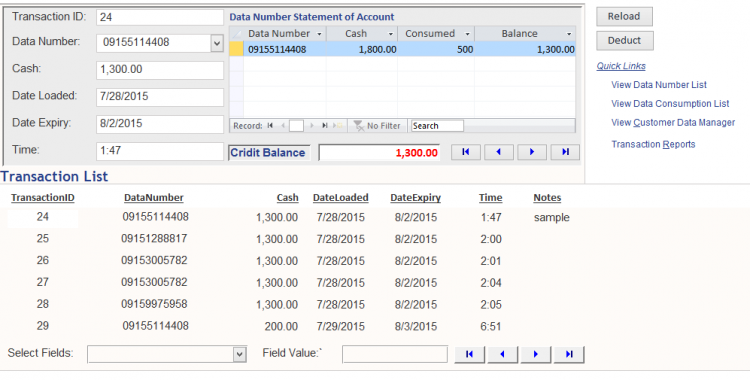Expand the Select Fields dropdown
Screen dimensions: 750x380
pyautogui.click(x=240, y=355)
